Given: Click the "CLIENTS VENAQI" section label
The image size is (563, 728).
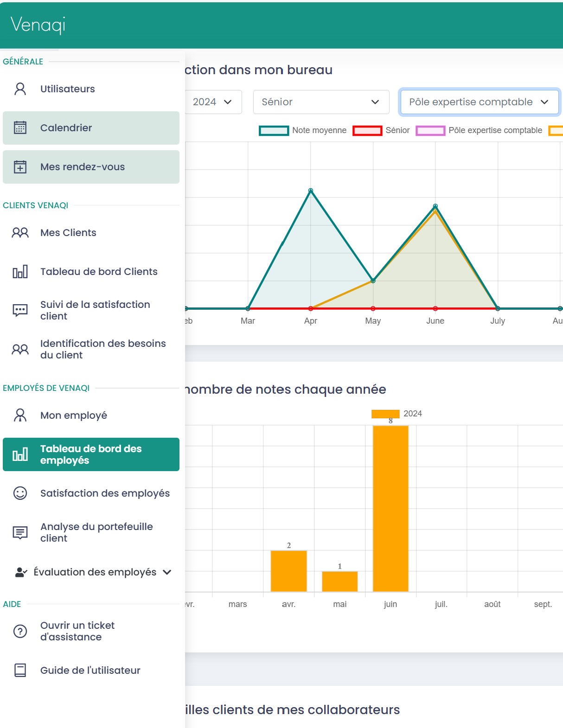Looking at the screenshot, I should [x=36, y=205].
